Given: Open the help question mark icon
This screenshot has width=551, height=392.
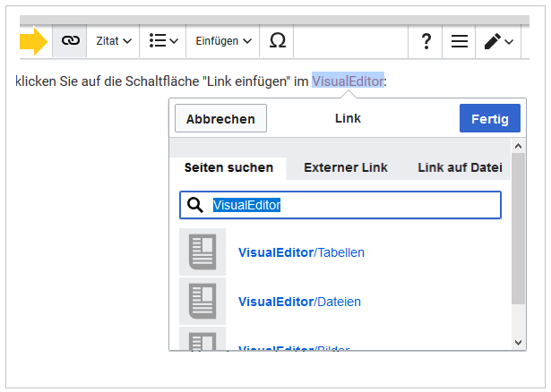Looking at the screenshot, I should tap(426, 41).
